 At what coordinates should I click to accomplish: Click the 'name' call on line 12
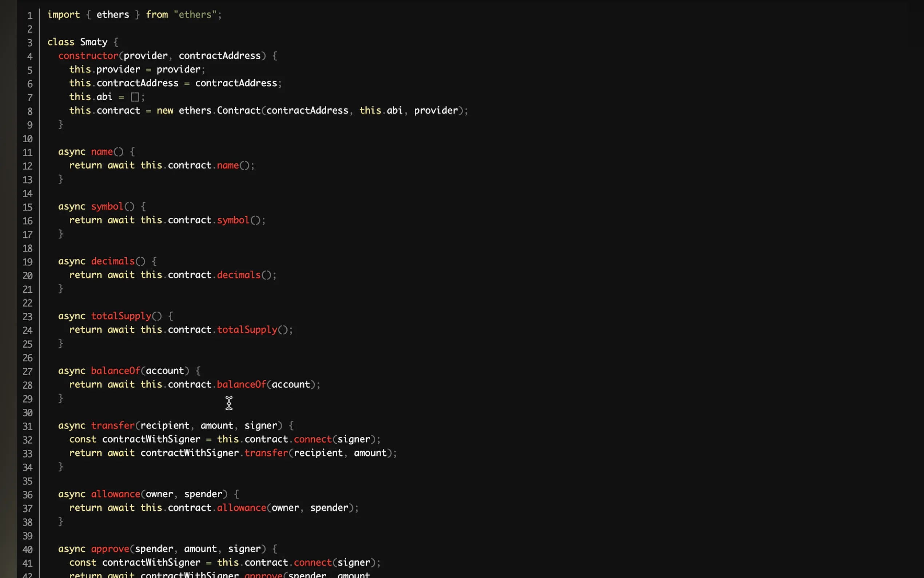pos(228,166)
